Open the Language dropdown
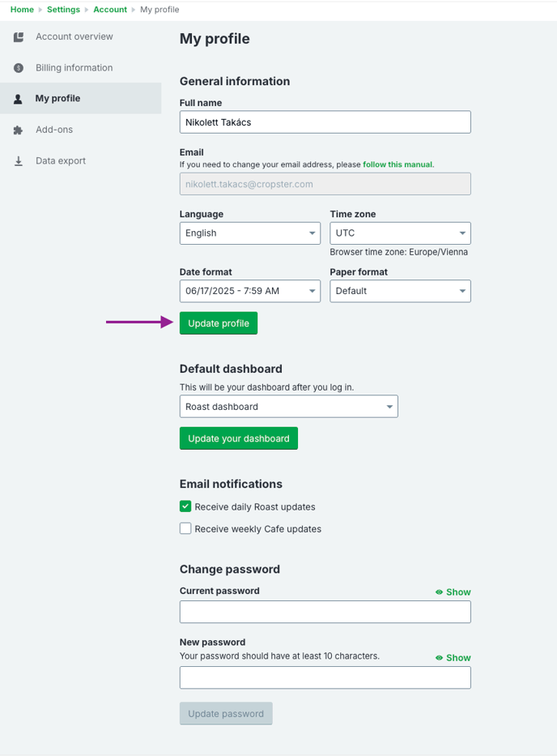The width and height of the screenshot is (557, 756). 250,233
